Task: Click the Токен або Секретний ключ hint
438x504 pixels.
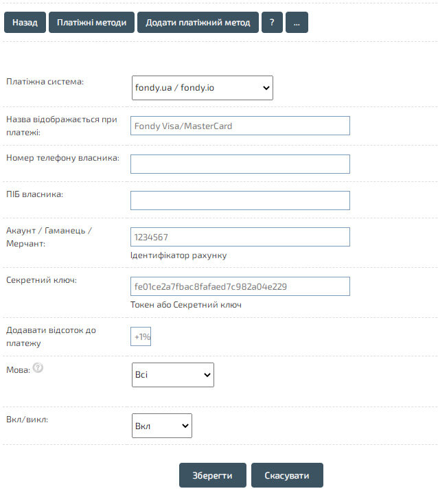Action: tap(185, 305)
